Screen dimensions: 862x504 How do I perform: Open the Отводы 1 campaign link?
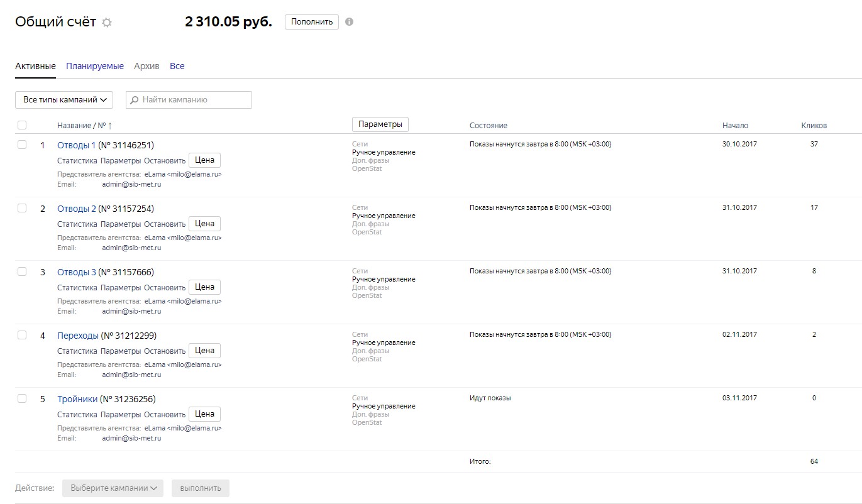tap(77, 145)
